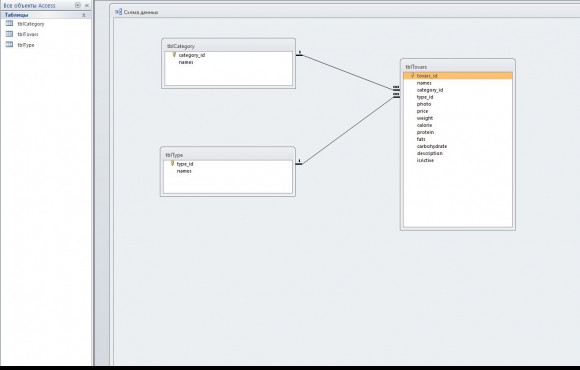Select the fats field in tblTovars
Image resolution: width=580 pixels, height=370 pixels.
(x=421, y=139)
